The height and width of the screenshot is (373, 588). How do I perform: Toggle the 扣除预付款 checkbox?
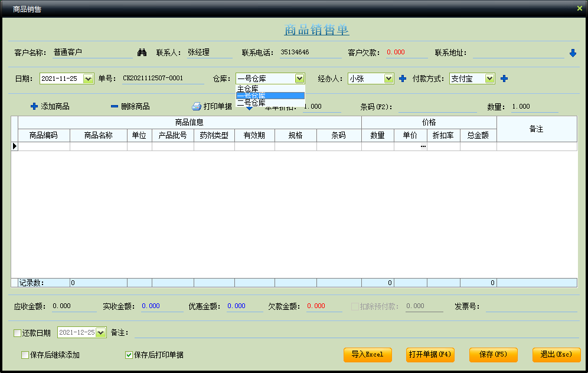point(355,306)
